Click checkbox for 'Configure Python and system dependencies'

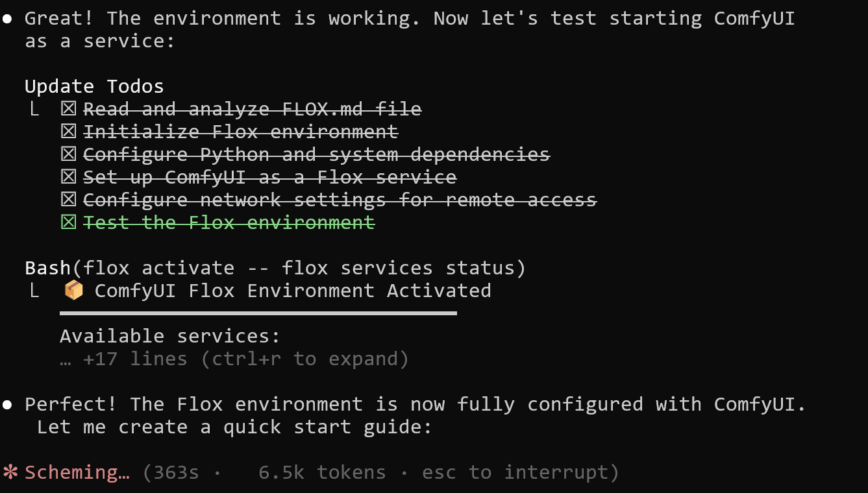pos(68,154)
